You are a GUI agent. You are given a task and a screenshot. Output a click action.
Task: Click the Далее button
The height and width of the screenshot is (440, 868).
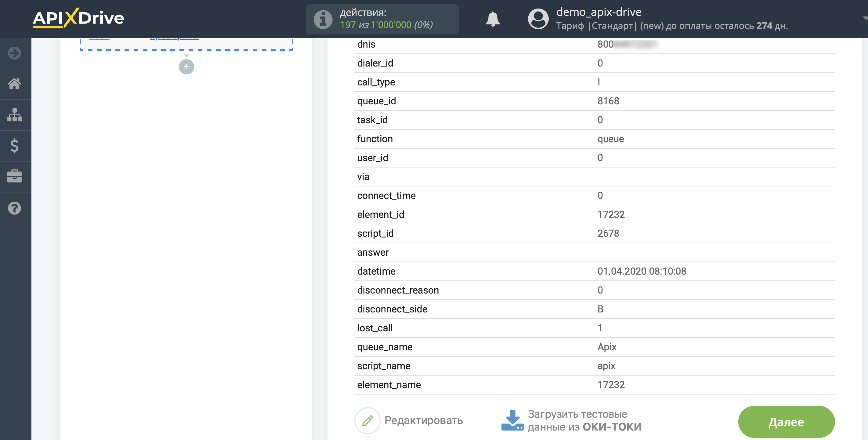(x=786, y=422)
